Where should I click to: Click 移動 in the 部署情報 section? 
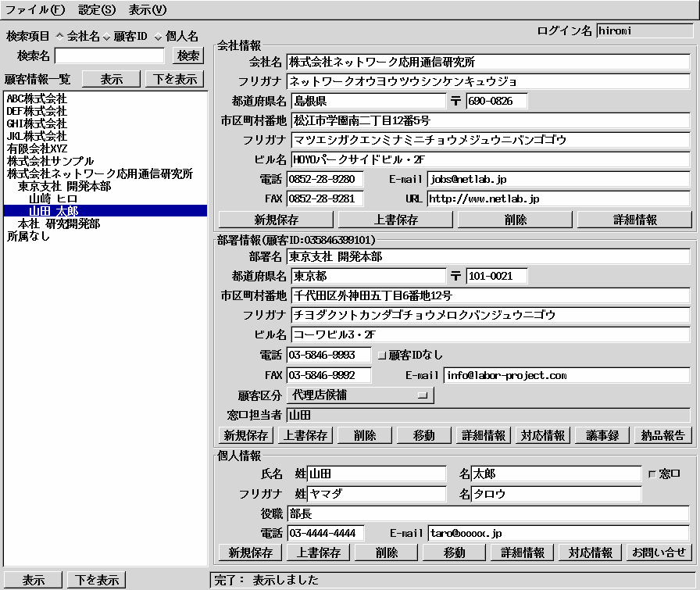423,435
